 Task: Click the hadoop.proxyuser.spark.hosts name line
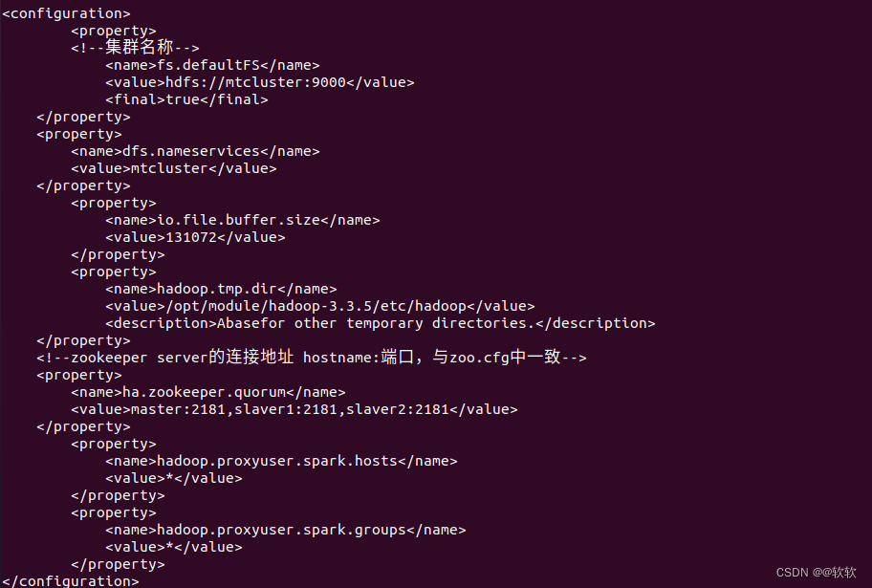pos(281,461)
